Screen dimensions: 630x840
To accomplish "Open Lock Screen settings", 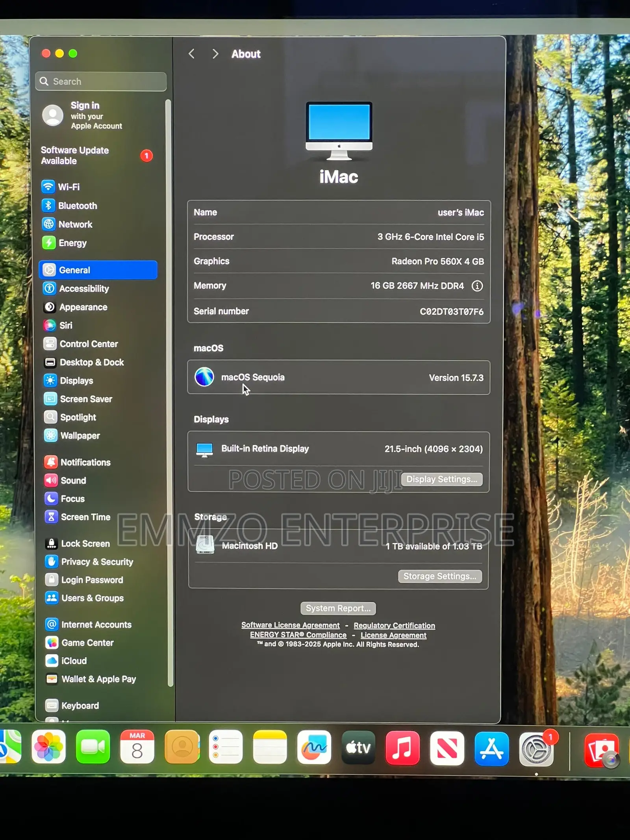I will [78, 543].
